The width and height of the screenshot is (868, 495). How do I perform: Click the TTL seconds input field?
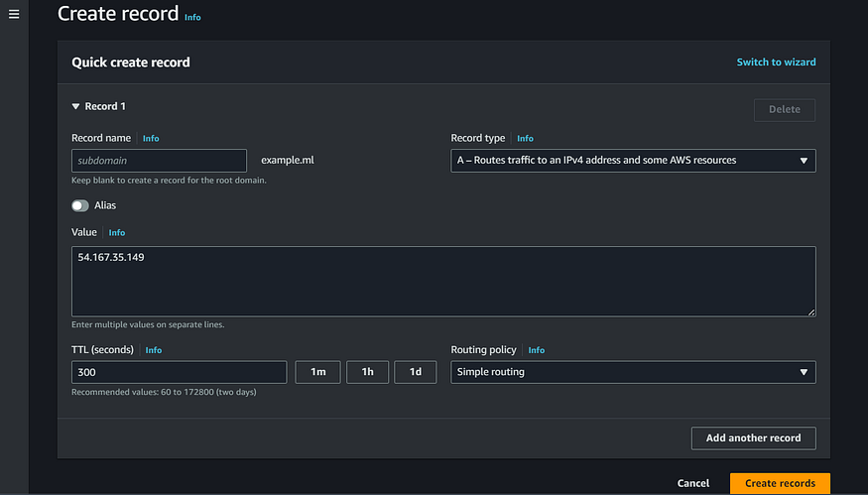click(179, 372)
